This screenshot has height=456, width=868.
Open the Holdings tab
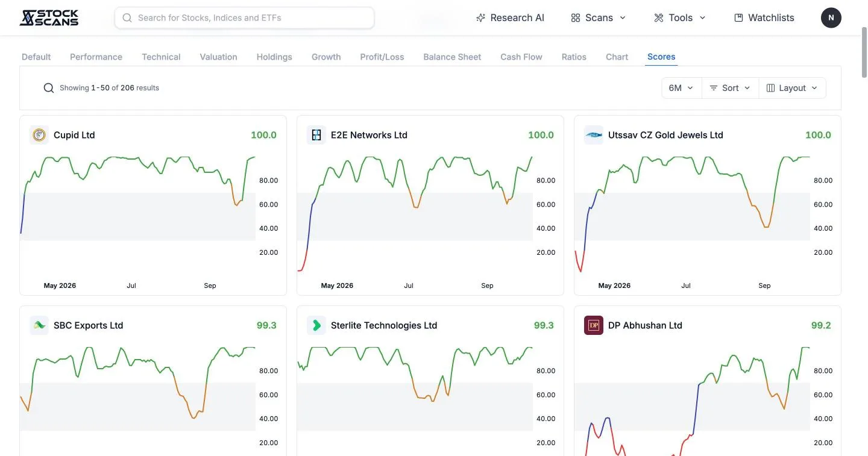click(274, 57)
